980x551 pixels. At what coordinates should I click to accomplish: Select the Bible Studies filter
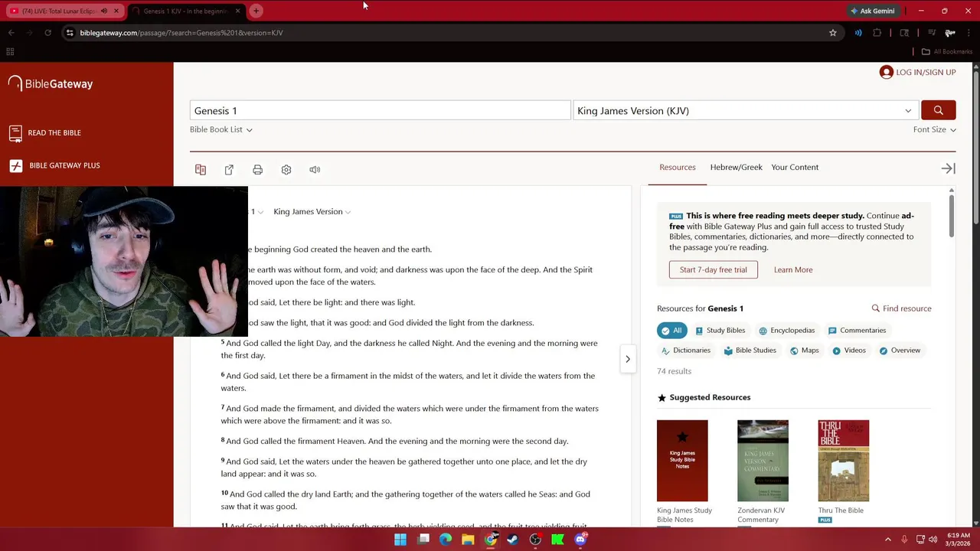[x=750, y=350]
